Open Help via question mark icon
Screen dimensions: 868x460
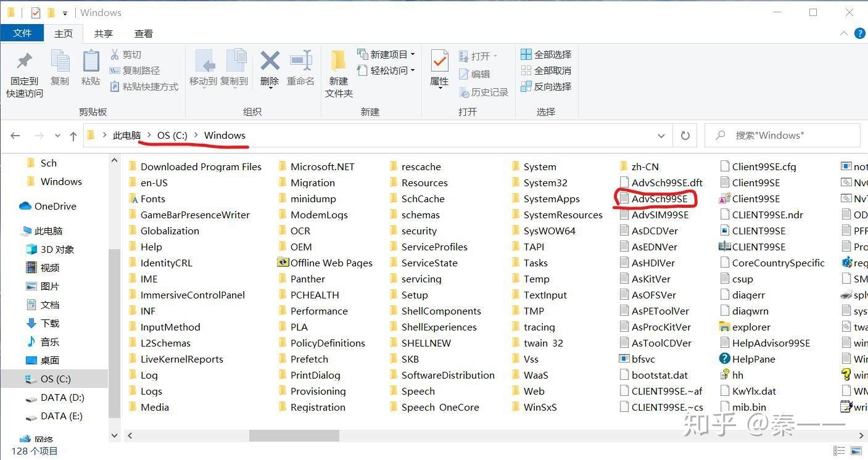pos(860,33)
